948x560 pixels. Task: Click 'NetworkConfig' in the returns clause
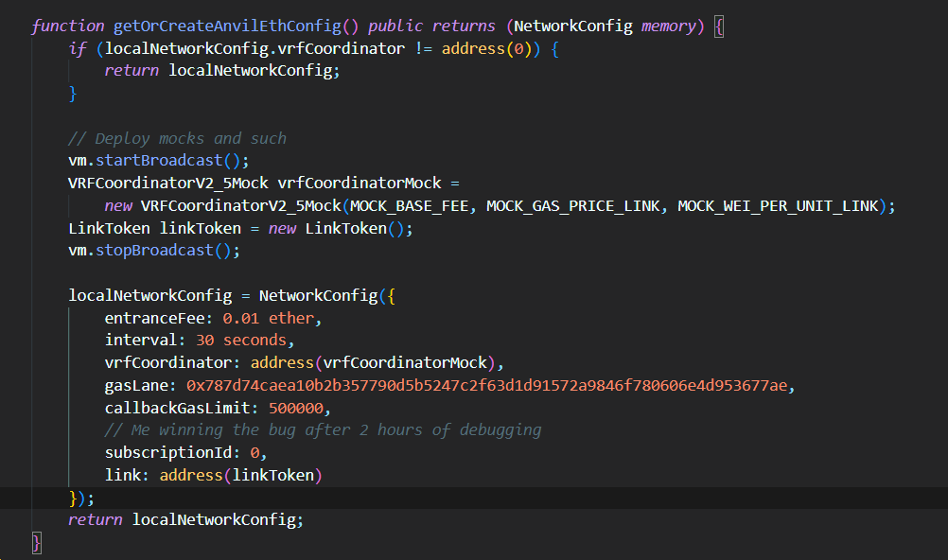click(x=573, y=26)
